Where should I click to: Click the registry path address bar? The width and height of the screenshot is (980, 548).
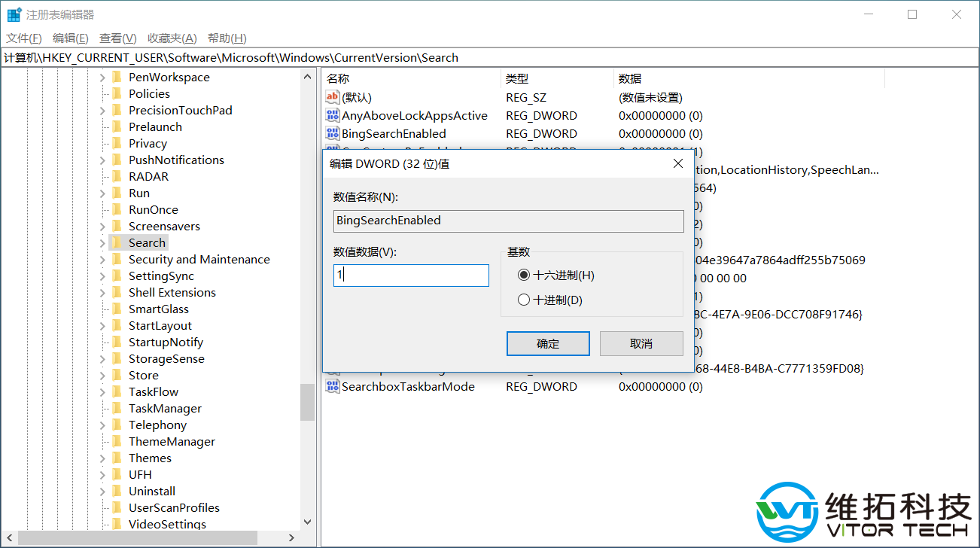tap(490, 57)
